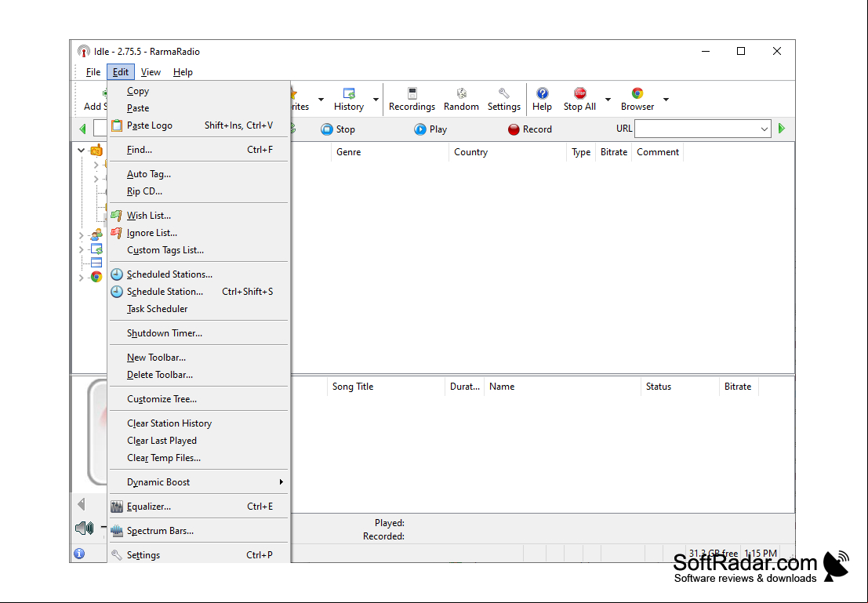
Task: Open Shutdown Timer... menu entry
Action: point(199,332)
